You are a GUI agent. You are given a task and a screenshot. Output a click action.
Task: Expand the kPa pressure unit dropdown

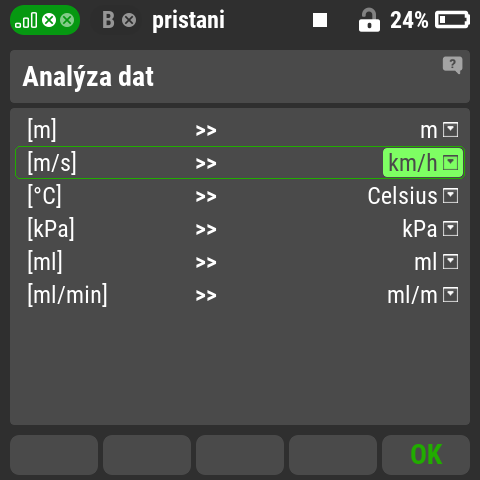coord(430,229)
